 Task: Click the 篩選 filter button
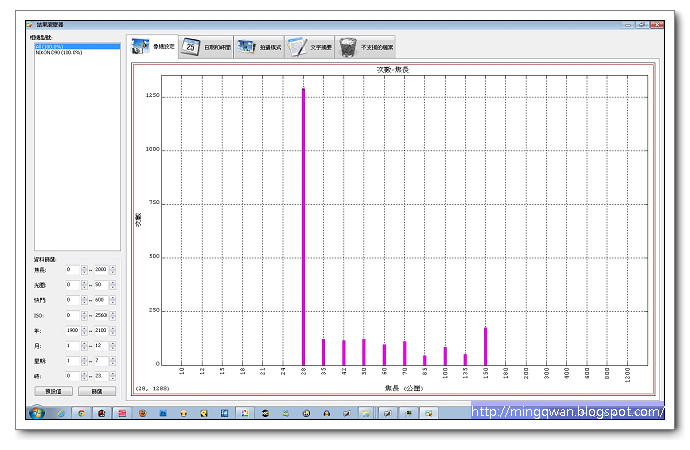point(97,391)
